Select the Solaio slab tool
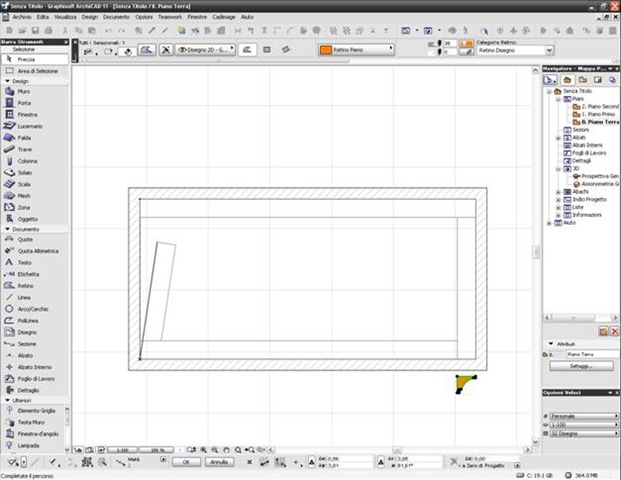Image resolution: width=621 pixels, height=480 pixels. click(25, 172)
